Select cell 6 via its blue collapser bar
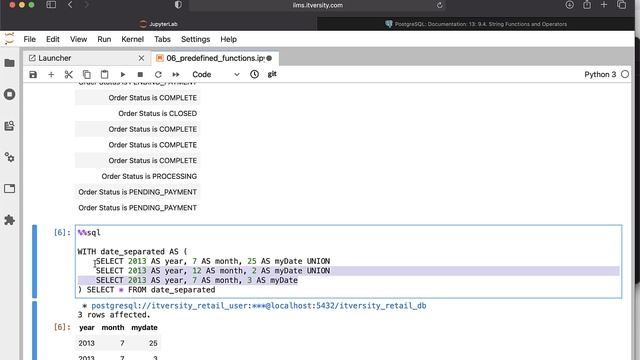The height and width of the screenshot is (360, 640). (35, 261)
